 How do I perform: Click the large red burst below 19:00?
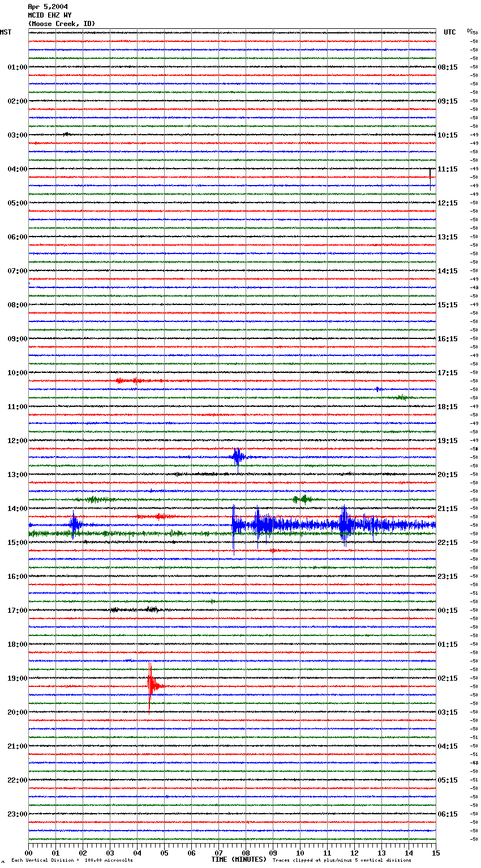click(x=153, y=686)
